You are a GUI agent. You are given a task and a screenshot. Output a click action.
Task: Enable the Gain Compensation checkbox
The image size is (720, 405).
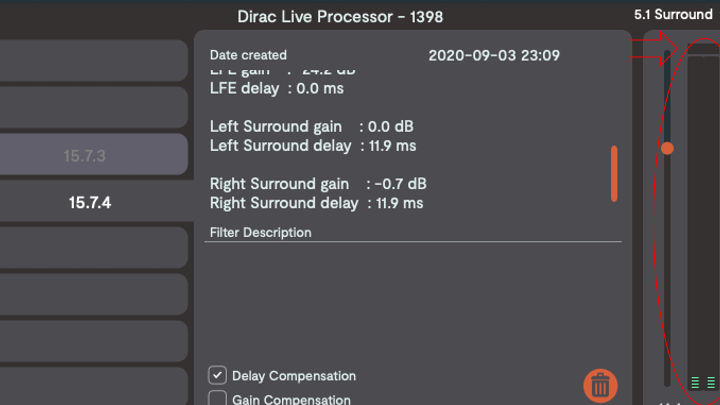point(217,399)
